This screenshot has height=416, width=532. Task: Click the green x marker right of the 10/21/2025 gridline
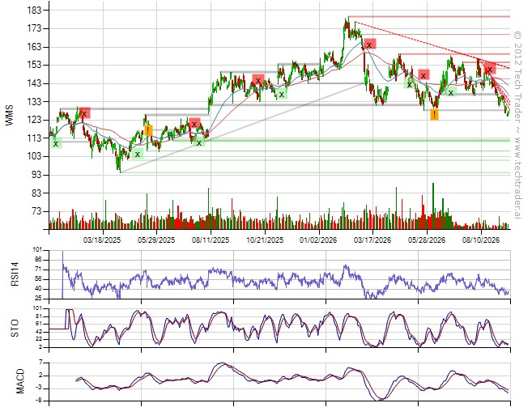(281, 94)
